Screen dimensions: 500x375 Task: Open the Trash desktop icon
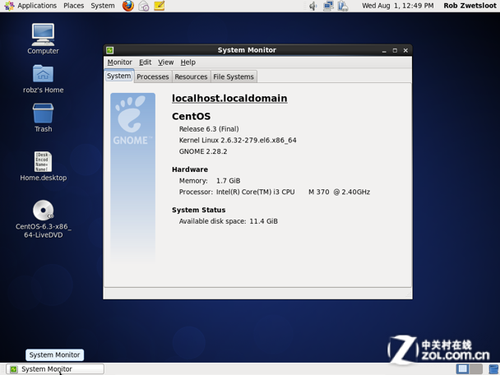pos(43,118)
